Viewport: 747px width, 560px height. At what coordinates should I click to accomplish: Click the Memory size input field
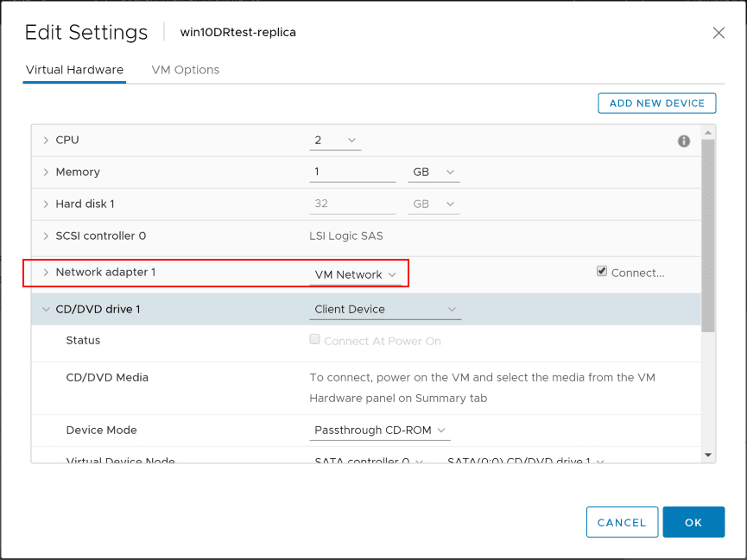point(352,172)
